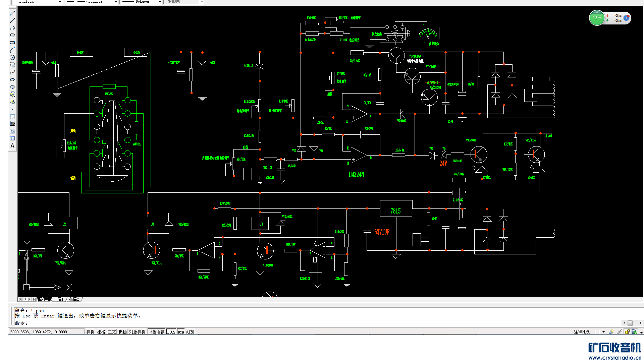Switch to the 模型 model tab

(44, 299)
